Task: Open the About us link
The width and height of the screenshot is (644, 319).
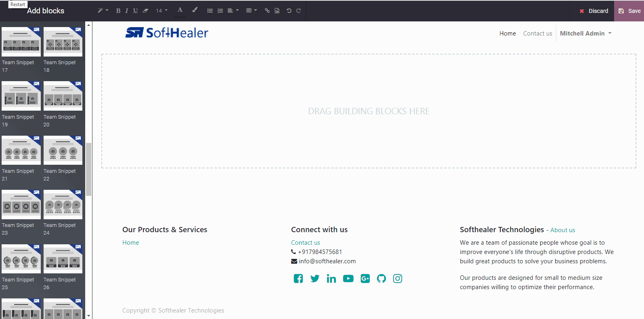Action: point(563,230)
